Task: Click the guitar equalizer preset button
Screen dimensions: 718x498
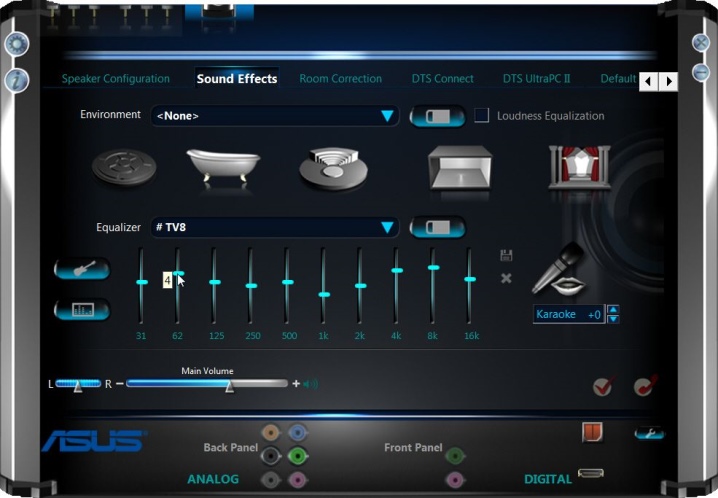Action: [82, 269]
